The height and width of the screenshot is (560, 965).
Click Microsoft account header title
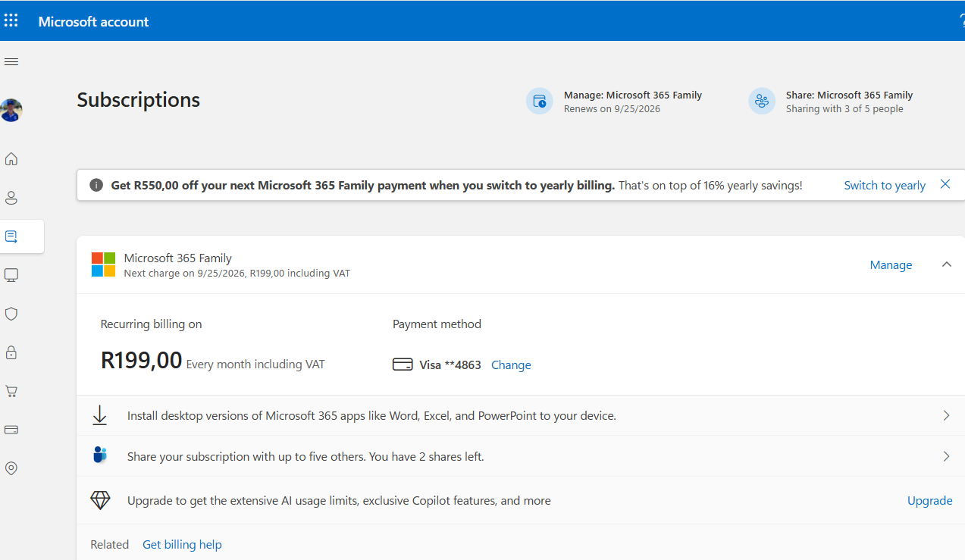click(x=94, y=21)
